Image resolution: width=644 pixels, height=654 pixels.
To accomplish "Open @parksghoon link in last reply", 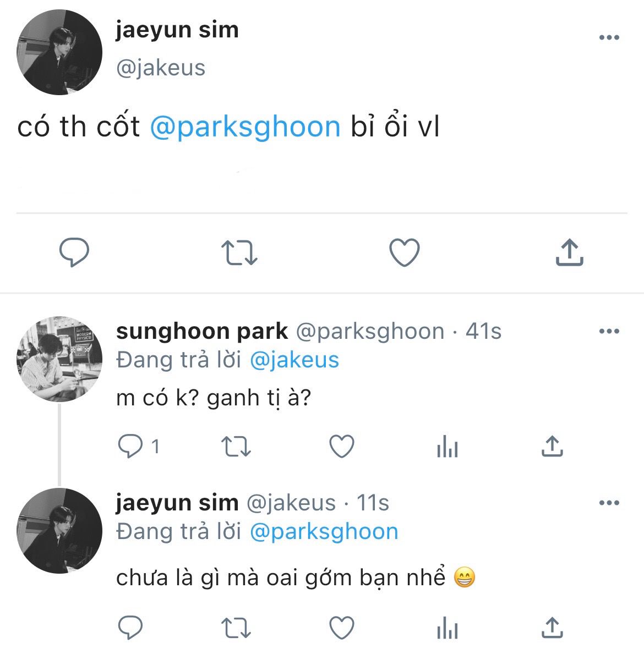I will [324, 532].
